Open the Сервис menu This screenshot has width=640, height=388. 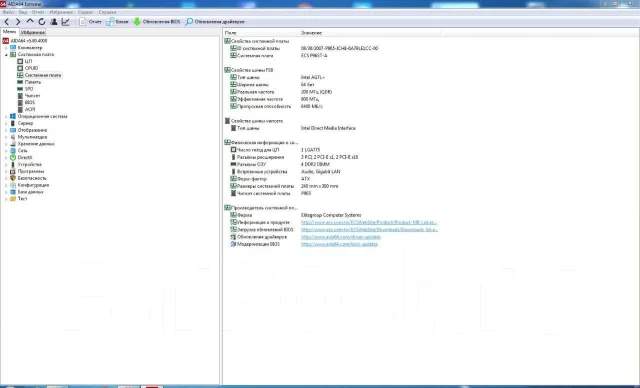click(85, 12)
